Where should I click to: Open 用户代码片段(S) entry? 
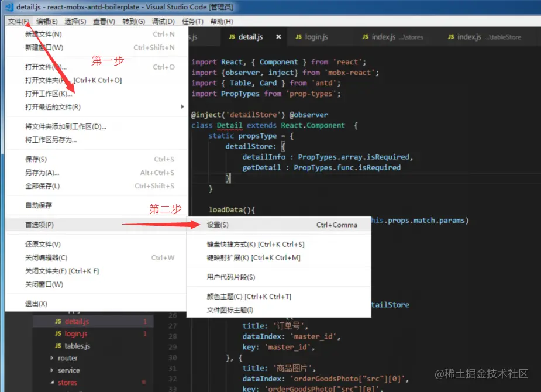point(279,277)
